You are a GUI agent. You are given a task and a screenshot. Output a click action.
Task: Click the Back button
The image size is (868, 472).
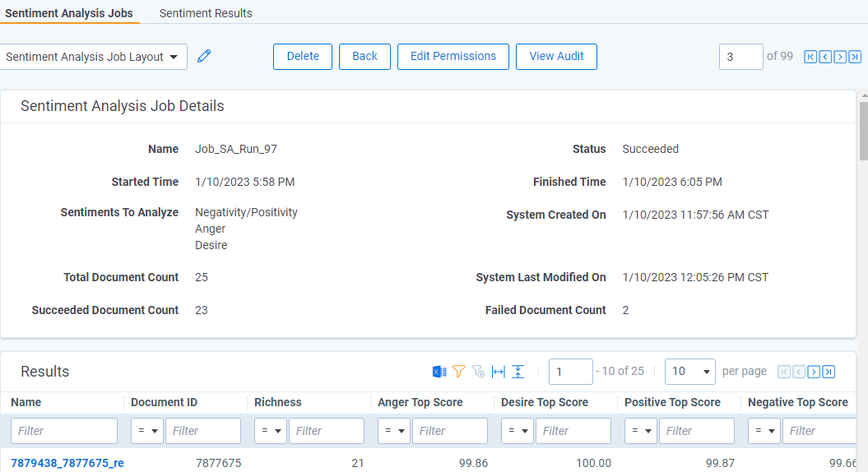tap(364, 57)
